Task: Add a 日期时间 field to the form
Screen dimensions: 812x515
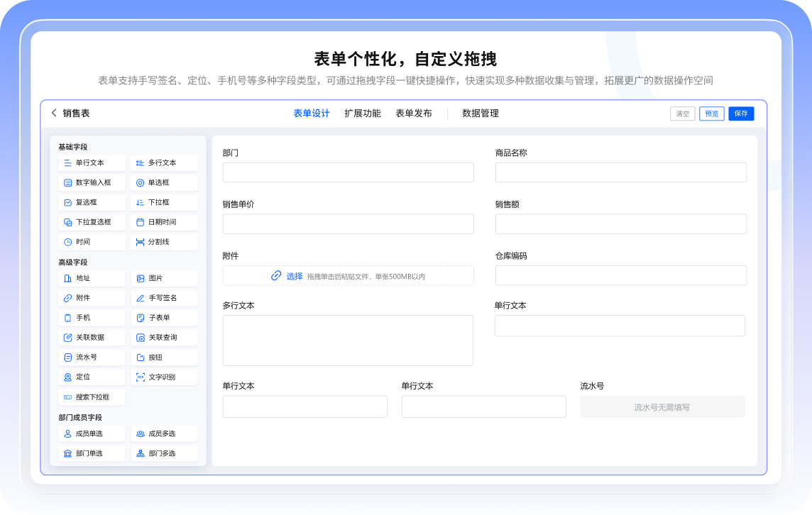Action: 163,221
